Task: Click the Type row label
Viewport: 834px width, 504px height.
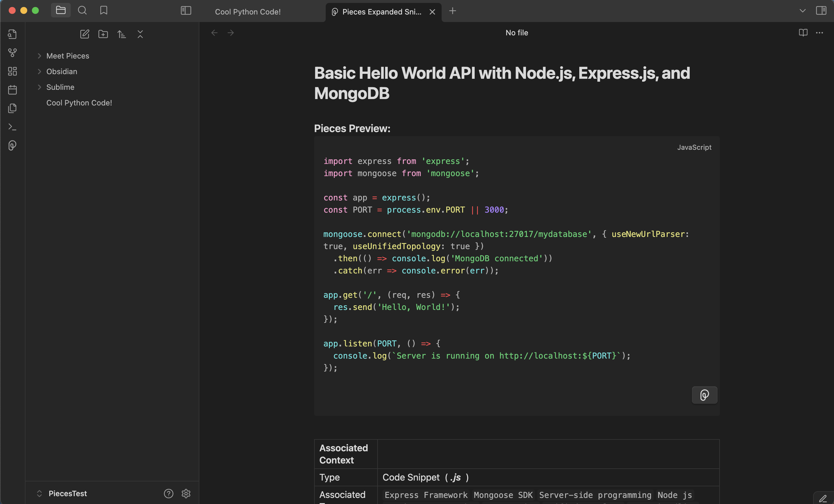Action: (x=329, y=477)
